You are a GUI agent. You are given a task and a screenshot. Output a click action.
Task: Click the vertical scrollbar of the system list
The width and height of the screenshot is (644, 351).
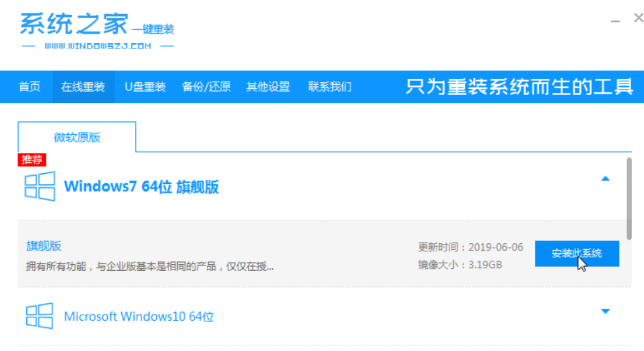pos(629,198)
